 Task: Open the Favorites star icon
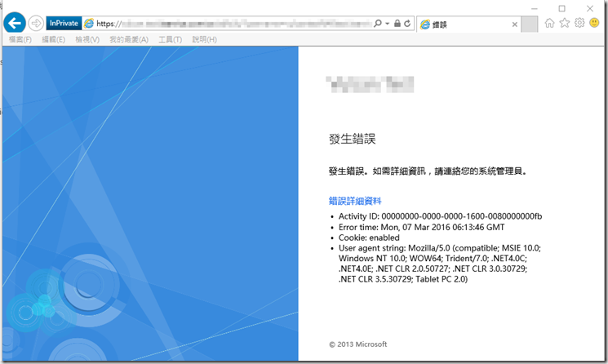tap(565, 23)
